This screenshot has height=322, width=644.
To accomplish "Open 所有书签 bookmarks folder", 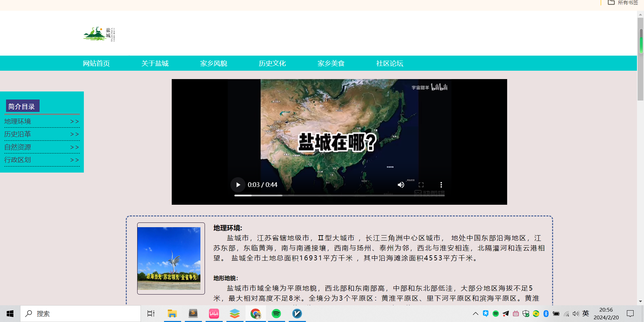I will click(623, 3).
